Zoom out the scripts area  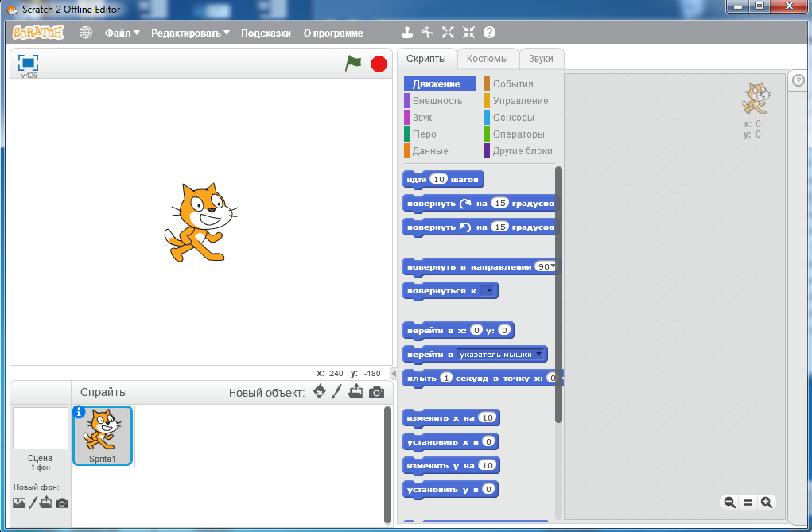coord(729,502)
